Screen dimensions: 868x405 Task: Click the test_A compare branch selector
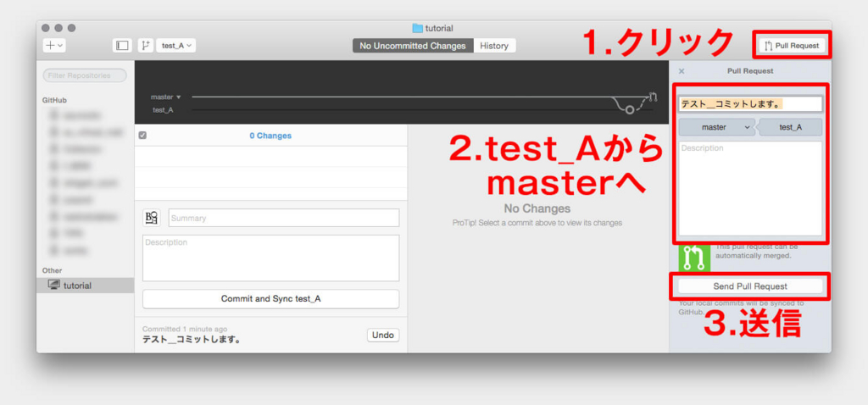[x=790, y=127]
